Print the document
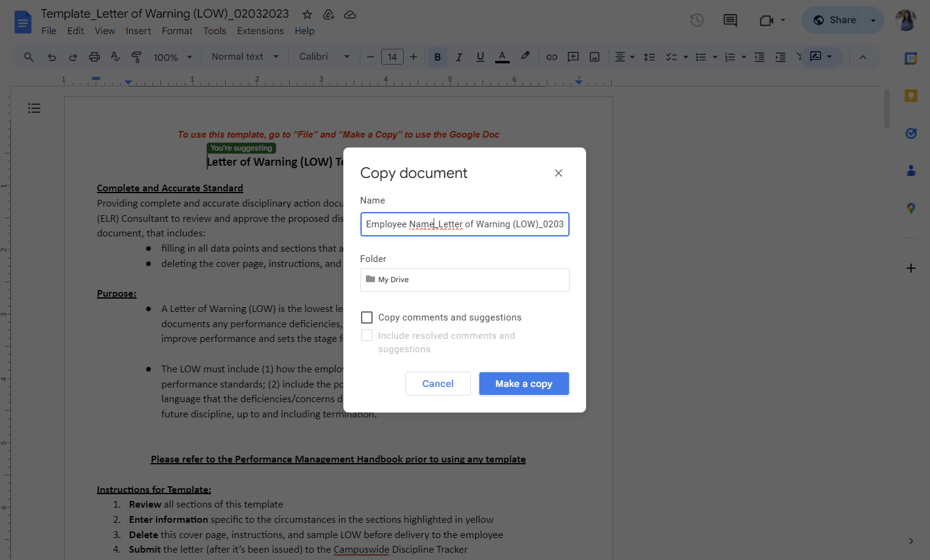Screen dimensions: 930x560 (94, 57)
